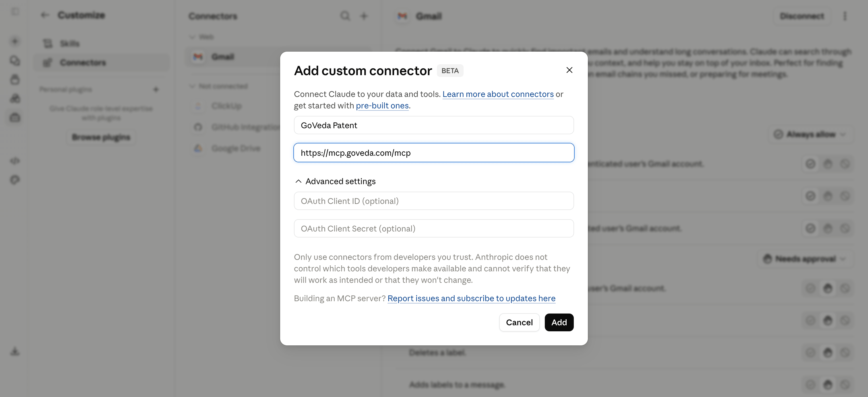The height and width of the screenshot is (397, 868).
Task: Close the Add custom connector dialog
Action: pyautogui.click(x=569, y=70)
